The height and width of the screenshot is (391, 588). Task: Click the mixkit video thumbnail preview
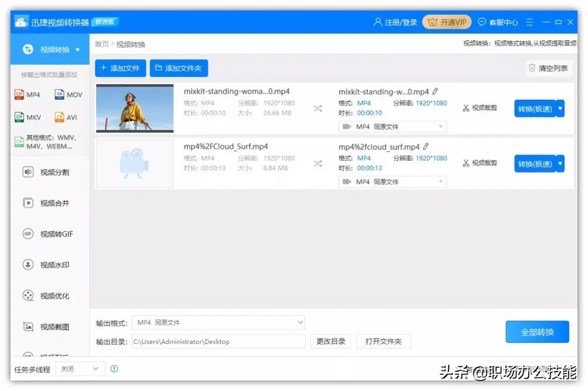134,108
